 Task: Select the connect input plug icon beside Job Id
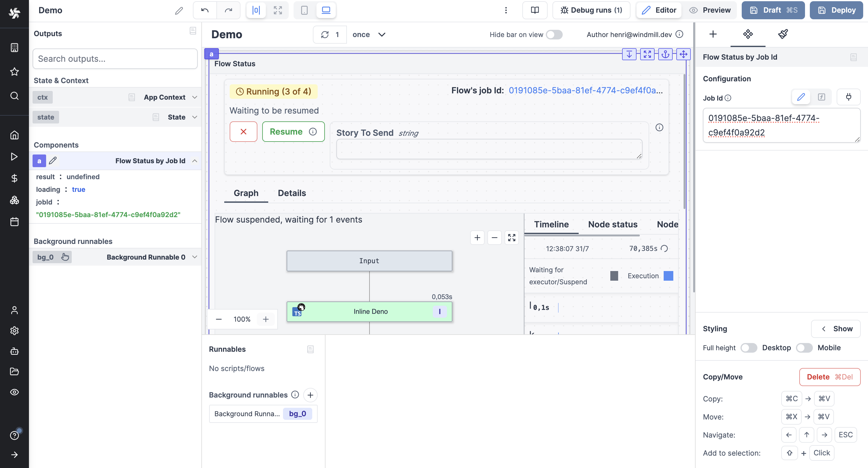point(849,97)
